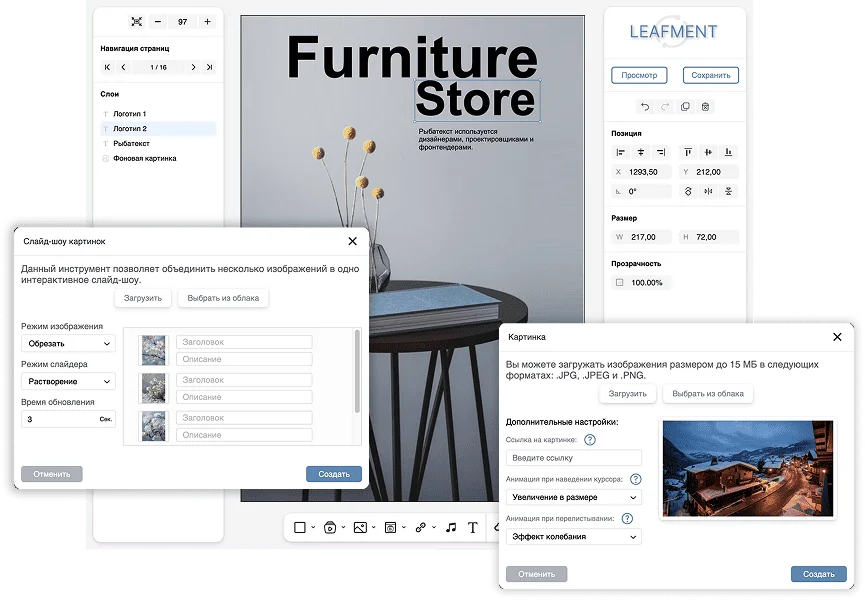Open the "Обрезать" image mode dropdown

pyautogui.click(x=68, y=344)
